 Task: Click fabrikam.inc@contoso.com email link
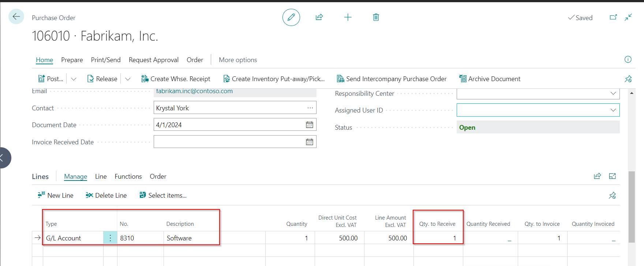pyautogui.click(x=194, y=91)
